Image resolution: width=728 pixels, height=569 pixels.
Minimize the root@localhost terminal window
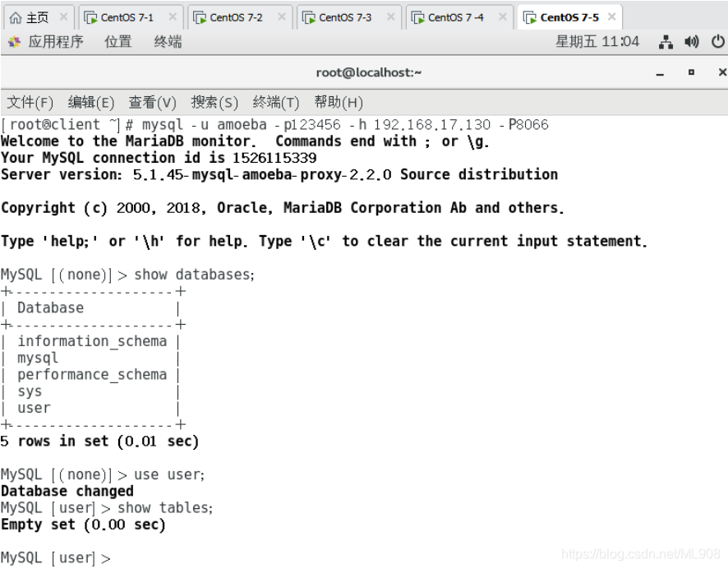coord(660,73)
